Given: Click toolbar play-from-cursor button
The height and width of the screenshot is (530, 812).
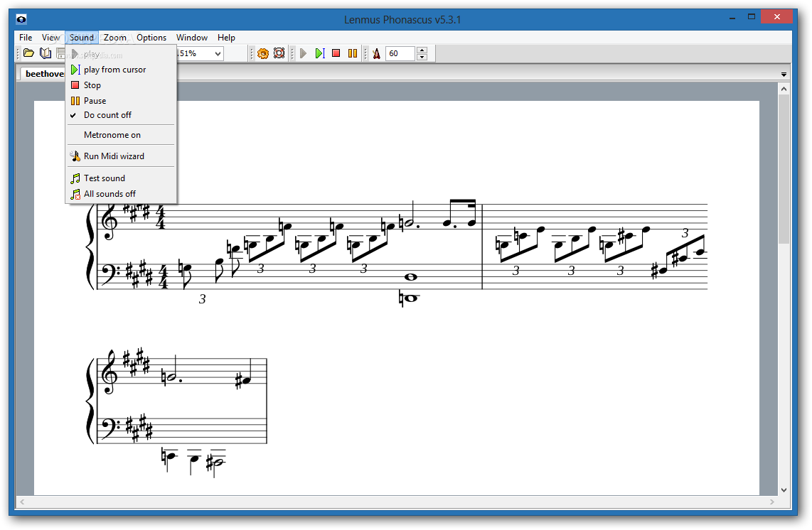Looking at the screenshot, I should [x=320, y=53].
